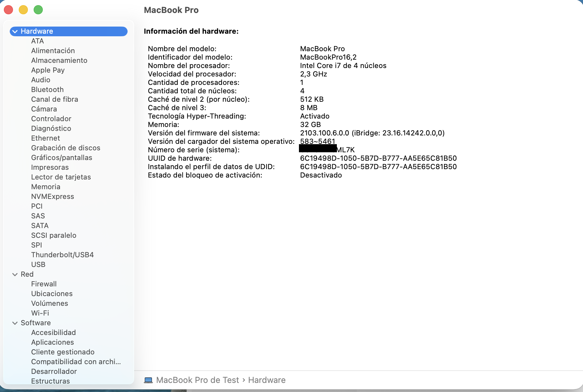
Task: Select NVMExpress in the hardware list
Action: point(52,197)
